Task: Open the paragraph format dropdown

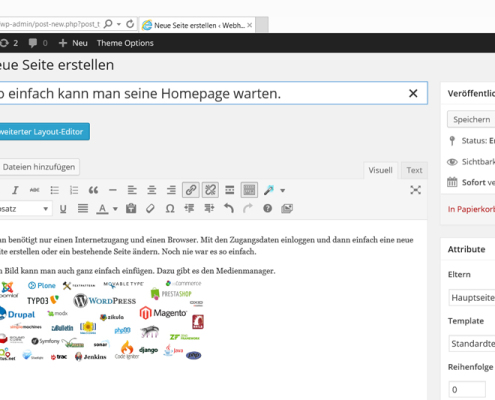Action: tap(25, 209)
